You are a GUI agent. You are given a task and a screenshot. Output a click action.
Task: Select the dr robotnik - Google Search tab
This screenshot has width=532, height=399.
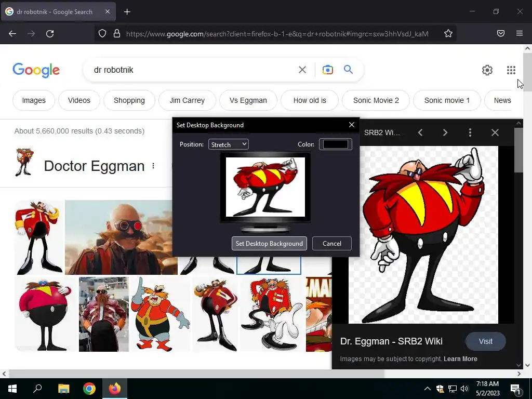coord(58,12)
